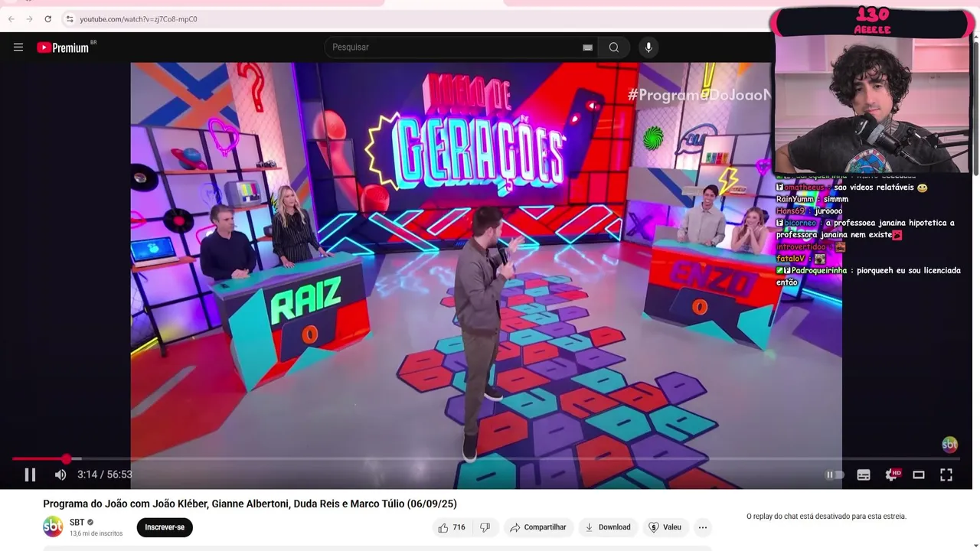
Task: Mute the video volume speaker icon
Action: (x=60, y=474)
